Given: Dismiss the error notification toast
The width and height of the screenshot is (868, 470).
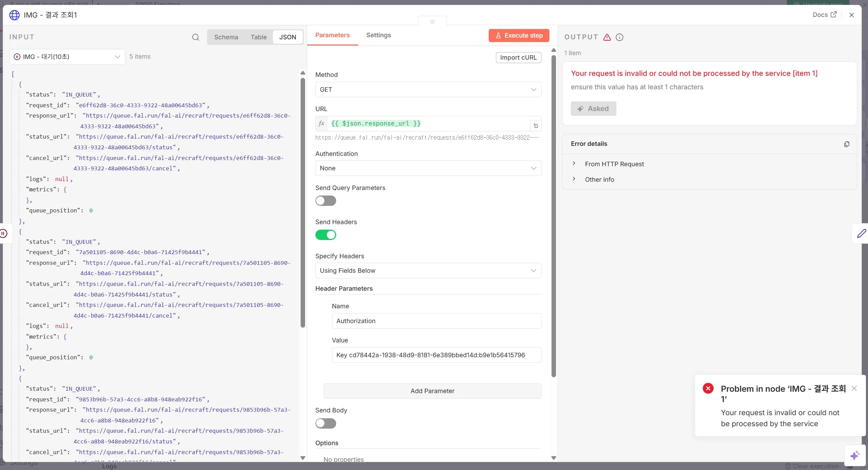Looking at the screenshot, I should tap(854, 388).
